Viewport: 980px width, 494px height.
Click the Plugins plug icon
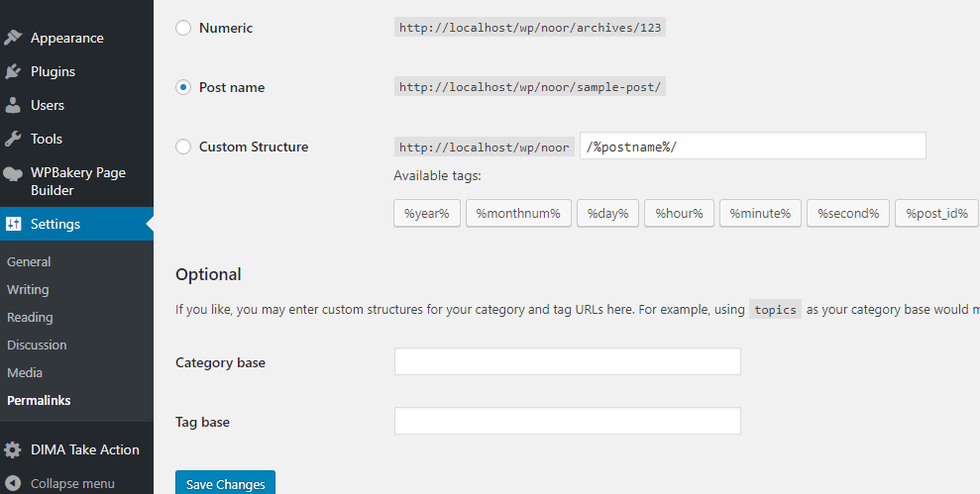13,71
